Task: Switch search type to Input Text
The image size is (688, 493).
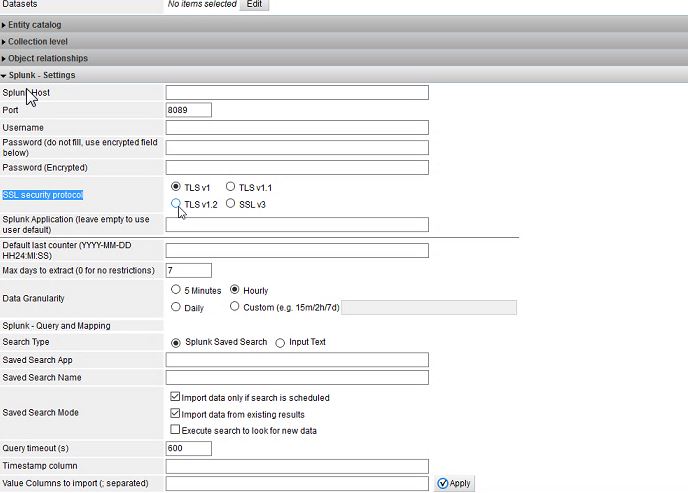Action: [280, 343]
